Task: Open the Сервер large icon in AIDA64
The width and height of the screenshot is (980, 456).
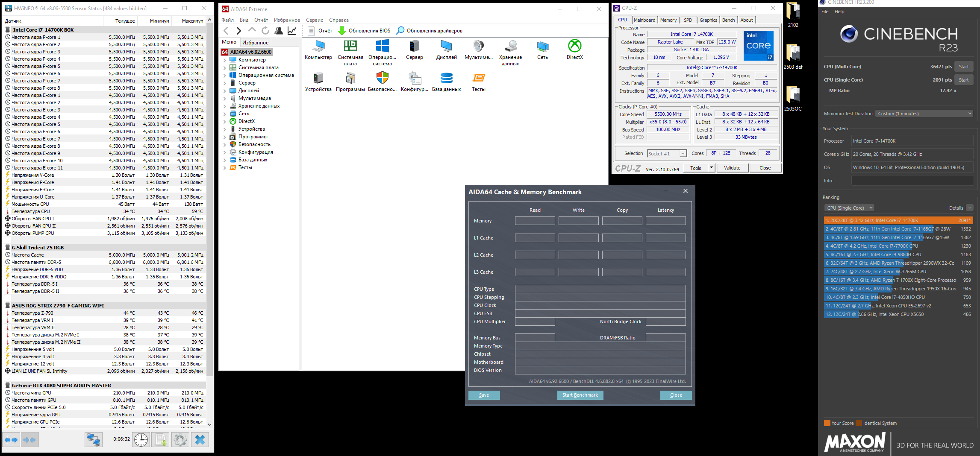Action: 414,50
